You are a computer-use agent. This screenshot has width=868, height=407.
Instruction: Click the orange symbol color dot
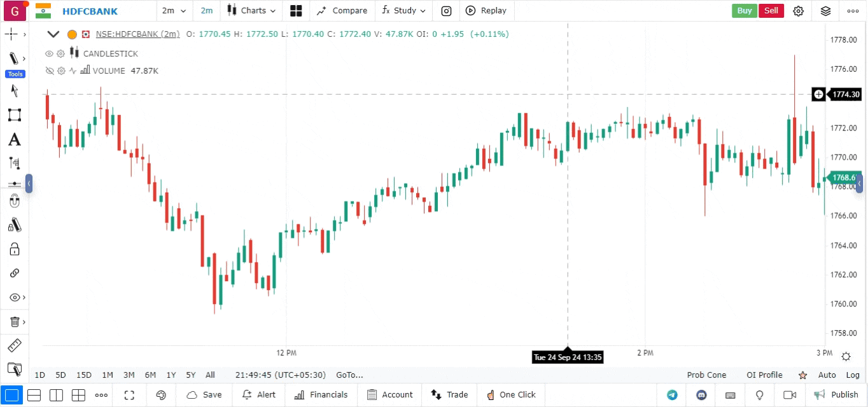(72, 34)
